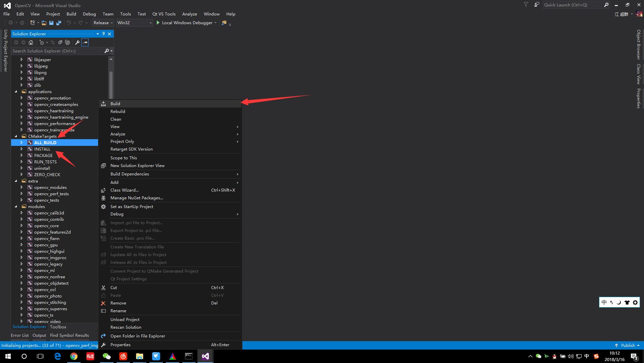The height and width of the screenshot is (363, 644).
Task: Click Unload Project menu entry
Action: coord(170,319)
